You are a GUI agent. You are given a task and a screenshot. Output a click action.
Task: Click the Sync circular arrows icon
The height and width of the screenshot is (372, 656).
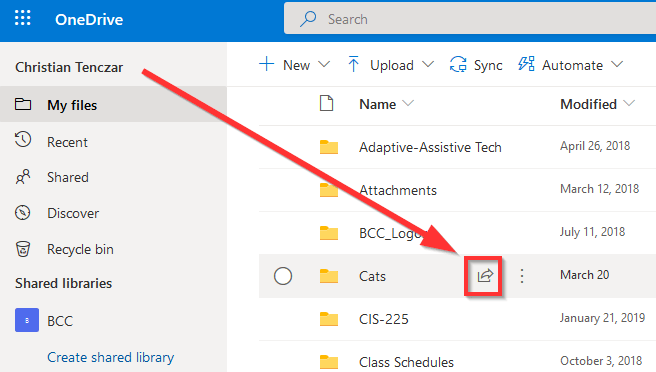coord(458,64)
